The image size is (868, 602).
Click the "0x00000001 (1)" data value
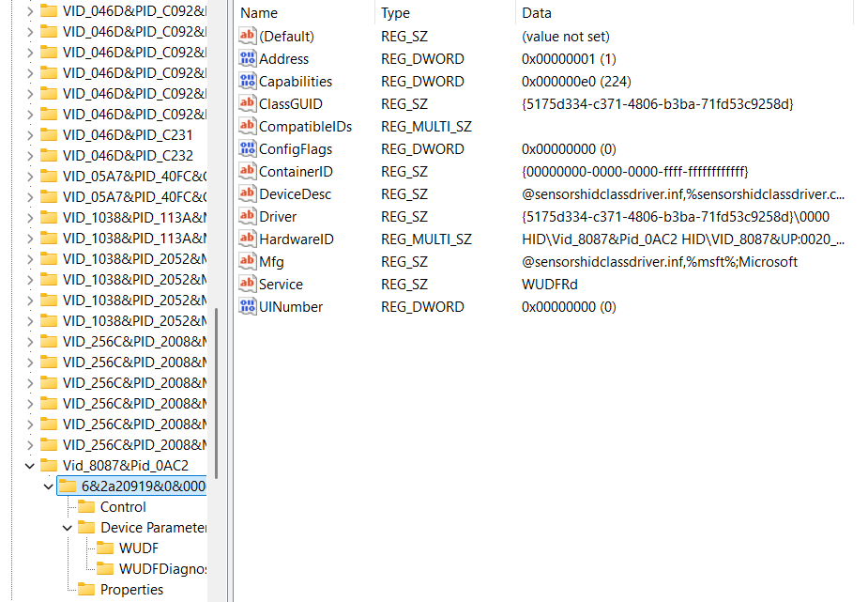tap(569, 59)
